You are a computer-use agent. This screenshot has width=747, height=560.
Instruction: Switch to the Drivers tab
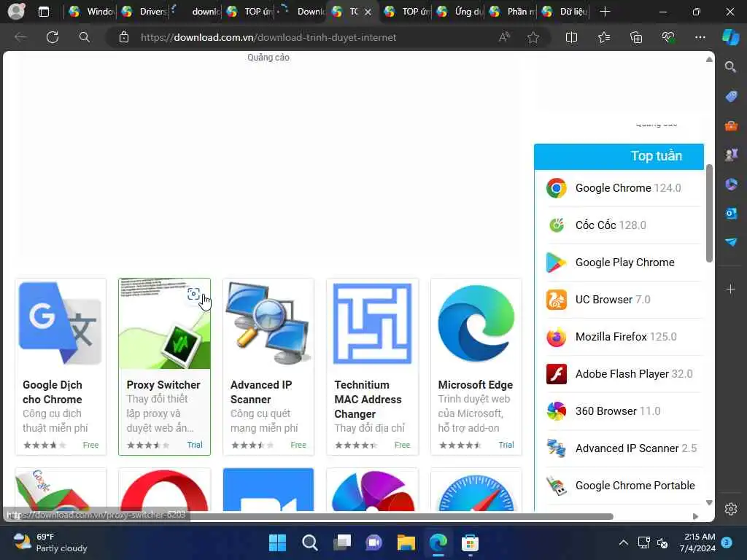click(143, 12)
